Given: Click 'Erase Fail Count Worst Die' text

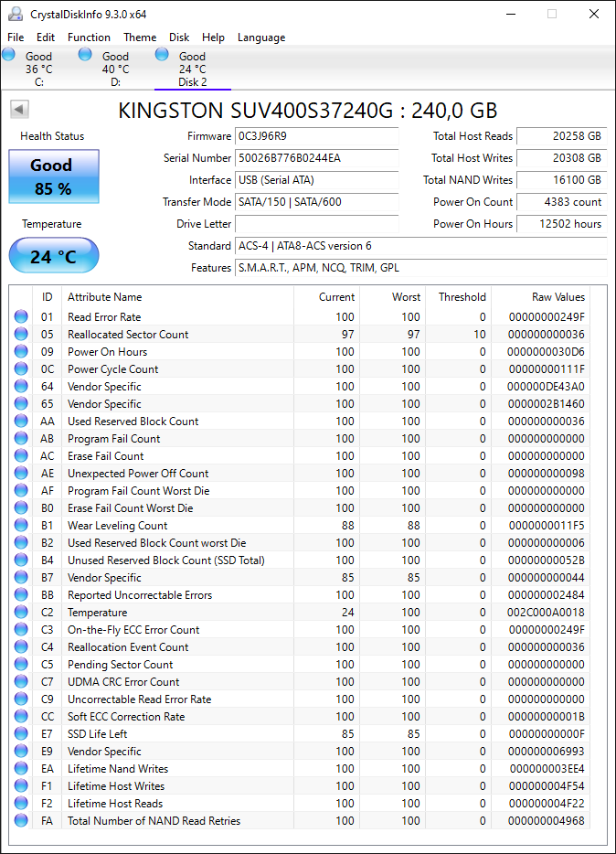Looking at the screenshot, I should [x=130, y=508].
